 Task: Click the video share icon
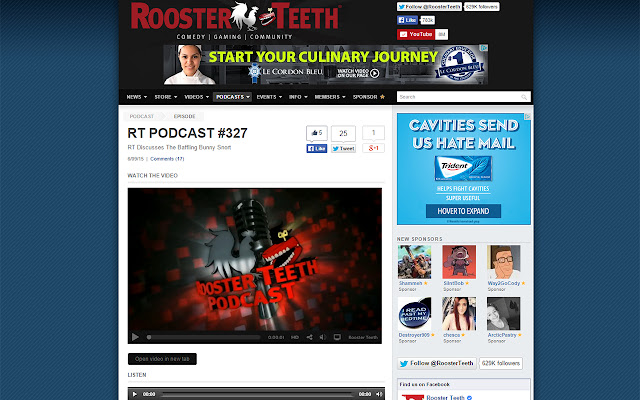[309, 337]
